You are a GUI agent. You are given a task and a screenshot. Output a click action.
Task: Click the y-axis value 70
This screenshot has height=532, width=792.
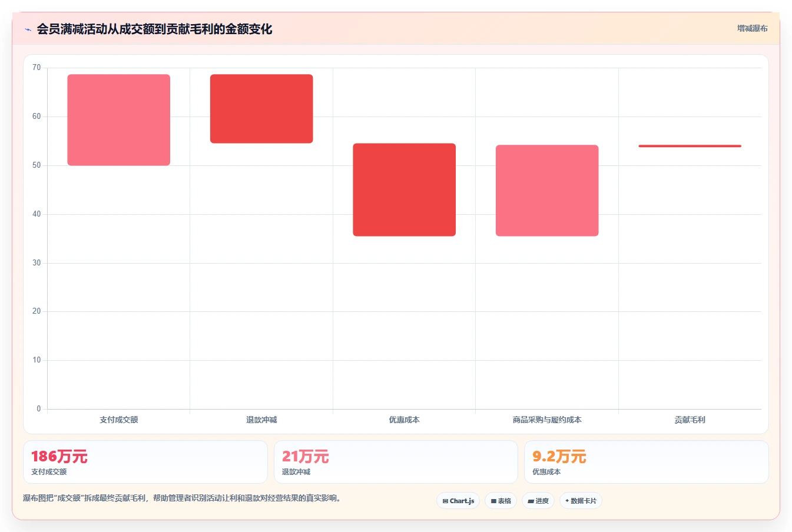[37, 68]
